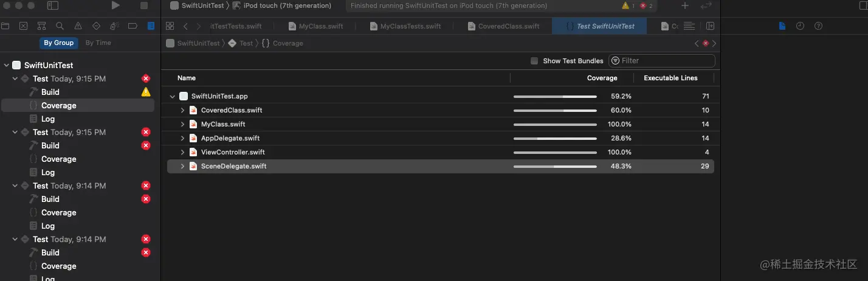Switch to MyClass.swift tab
This screenshot has height=281, width=868.
click(x=316, y=26)
